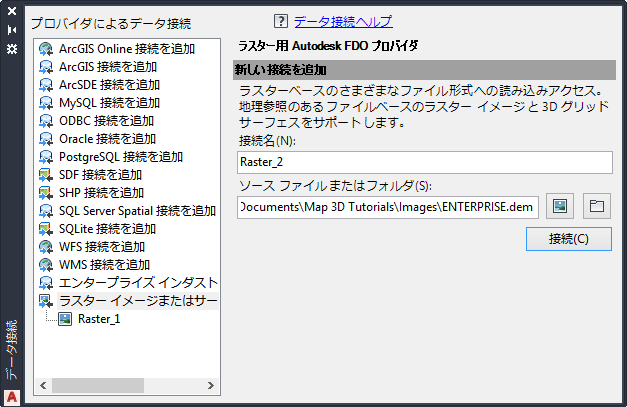Click the 接続(C) connect button
The image size is (627, 407).
click(x=569, y=239)
